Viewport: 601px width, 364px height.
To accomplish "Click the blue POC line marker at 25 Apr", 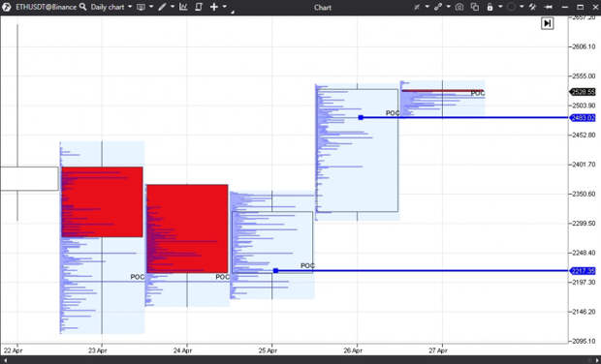I will (275, 271).
